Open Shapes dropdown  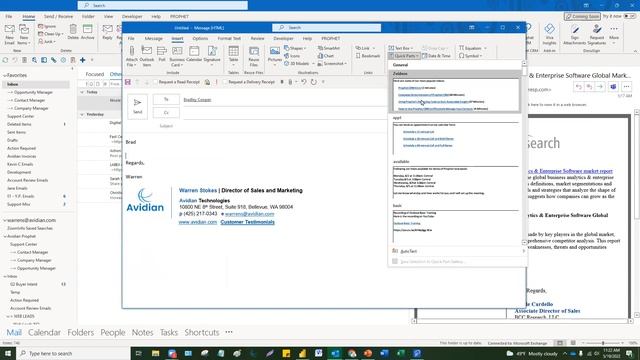coord(295,48)
